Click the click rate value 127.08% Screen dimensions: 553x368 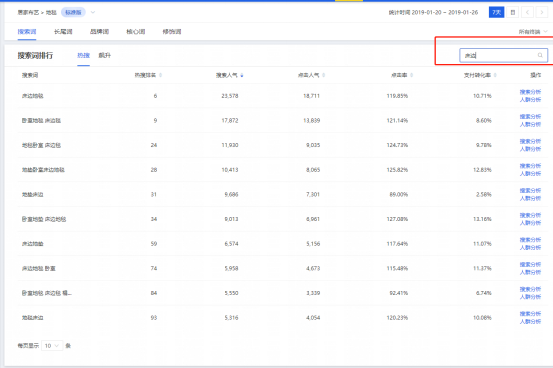[x=397, y=219]
